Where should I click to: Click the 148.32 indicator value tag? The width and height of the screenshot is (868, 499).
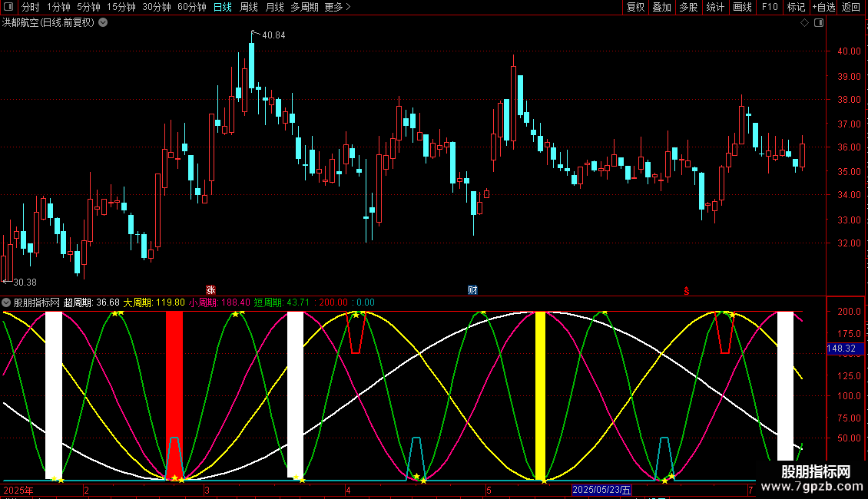tap(842, 349)
